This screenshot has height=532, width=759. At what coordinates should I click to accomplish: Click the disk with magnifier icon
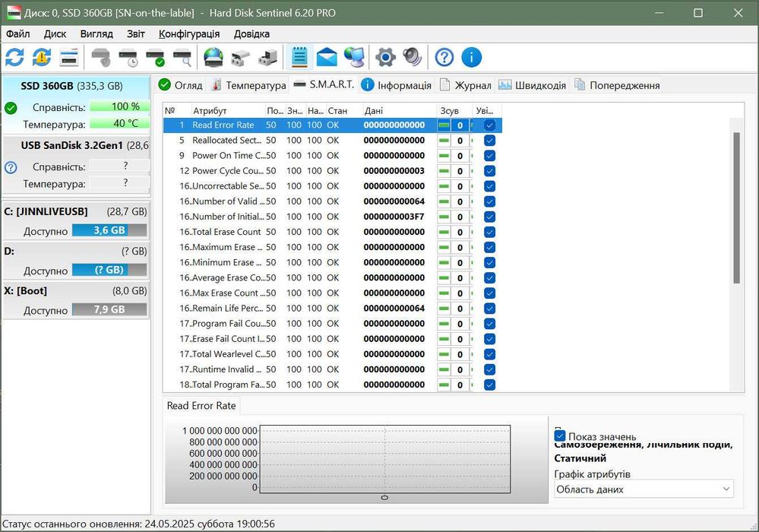(182, 57)
